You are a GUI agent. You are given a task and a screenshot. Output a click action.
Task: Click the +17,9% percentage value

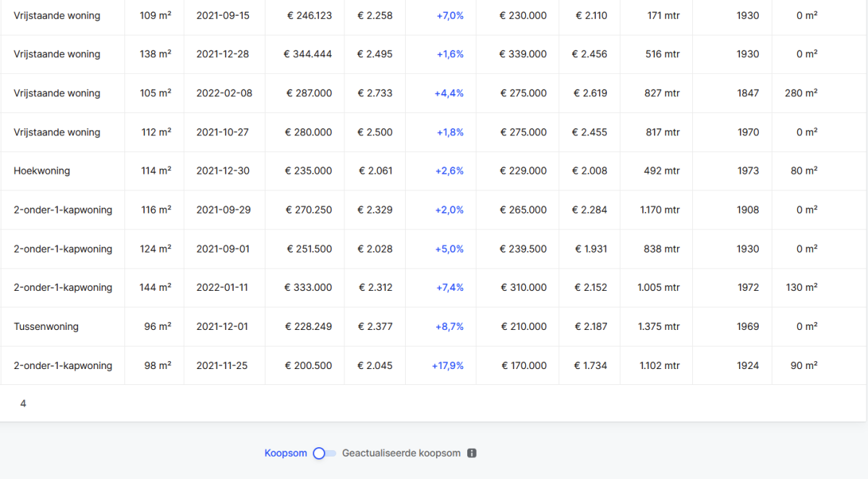[x=447, y=365]
